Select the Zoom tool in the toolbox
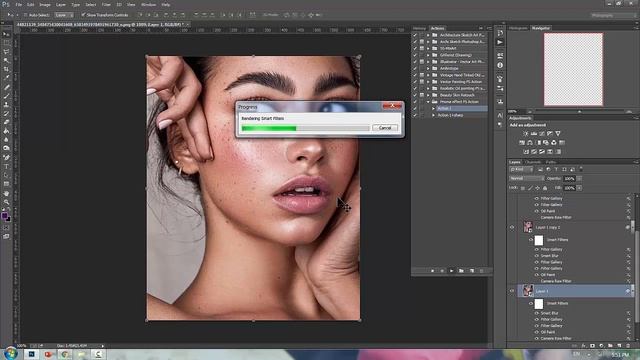 pyautogui.click(x=6, y=202)
